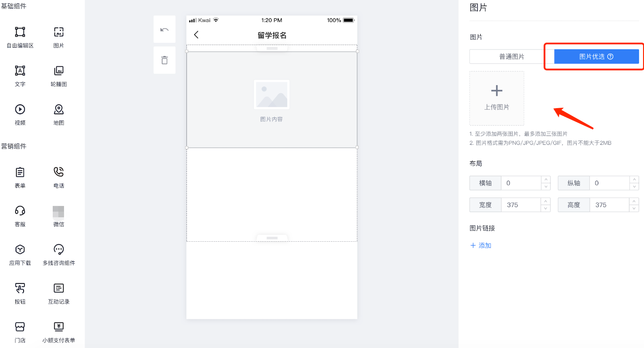Increase the 纵轴 value with up arrow
This screenshot has width=644, height=348.
click(x=635, y=180)
